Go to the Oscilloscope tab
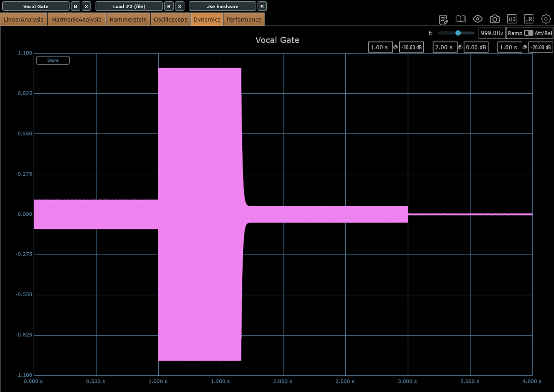 point(171,19)
